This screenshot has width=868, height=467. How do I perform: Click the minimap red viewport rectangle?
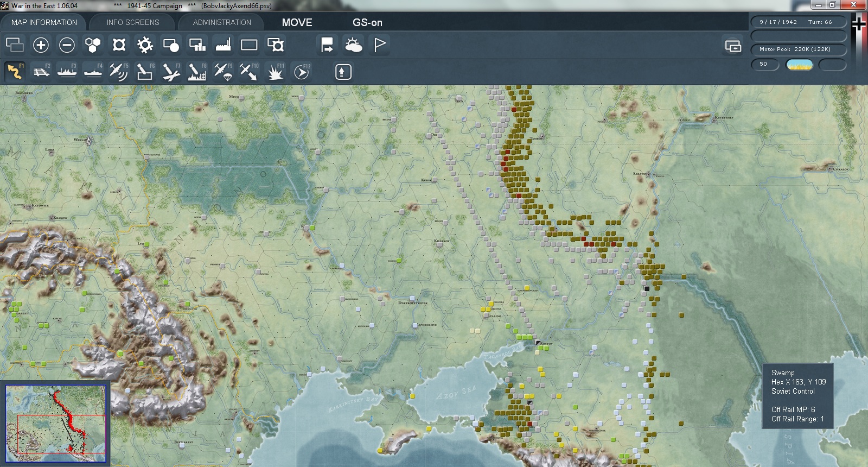tap(61, 434)
